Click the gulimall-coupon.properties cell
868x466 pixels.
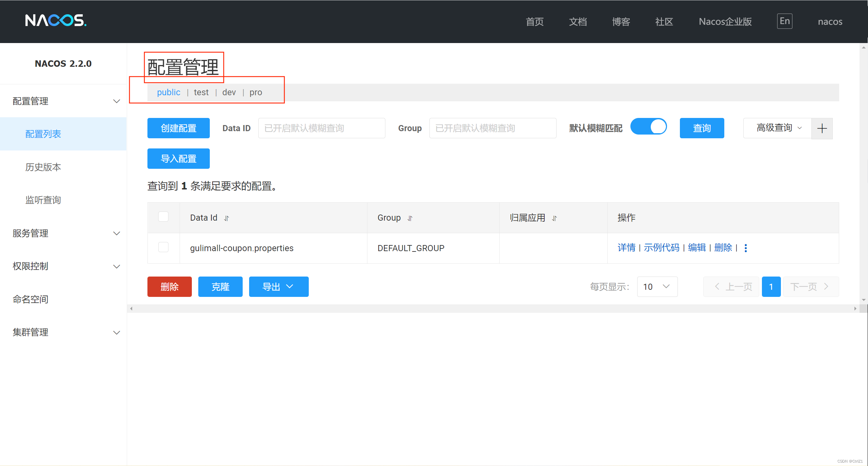tap(274, 248)
